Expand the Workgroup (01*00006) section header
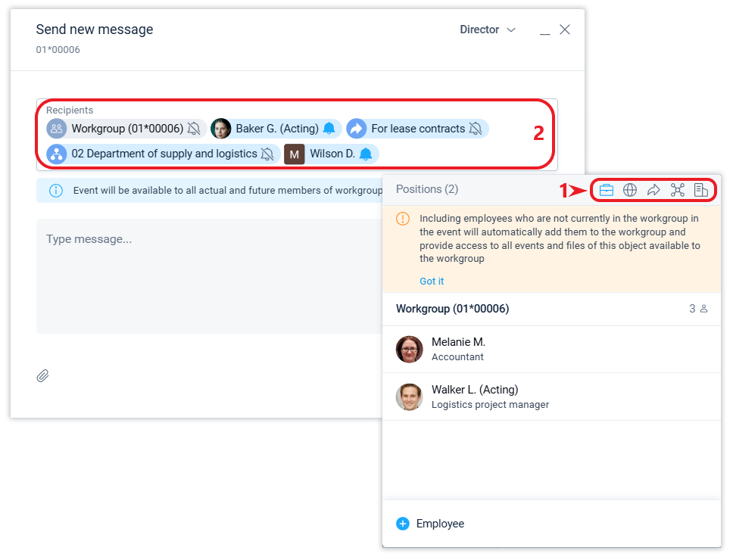Viewport: 733px width, 560px height. coord(453,309)
